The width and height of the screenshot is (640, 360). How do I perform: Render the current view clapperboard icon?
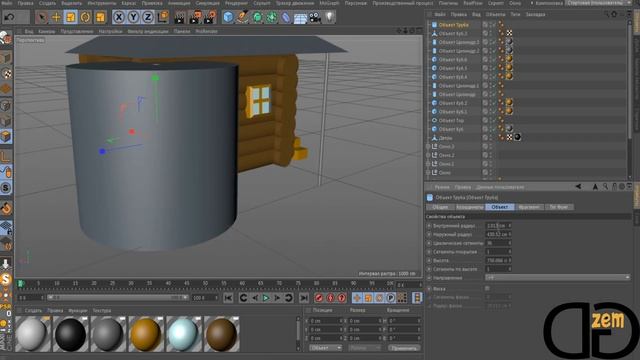click(180, 17)
